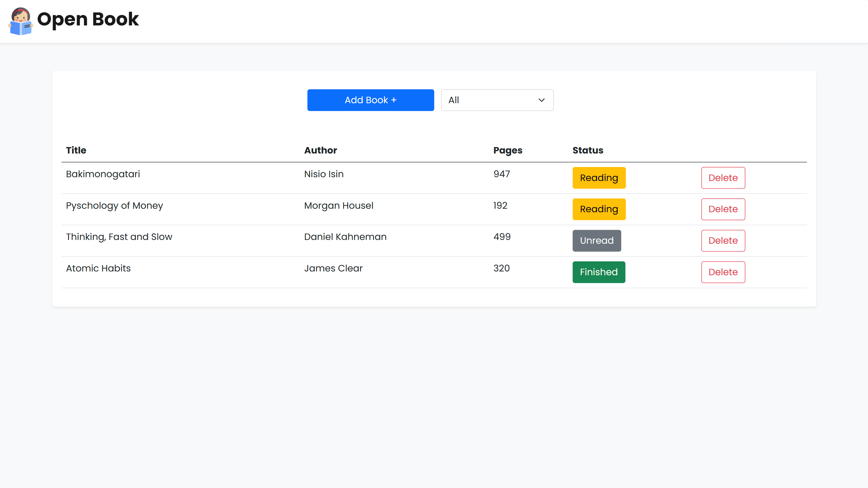This screenshot has width=868, height=488.
Task: Click page count 947
Action: point(502,174)
